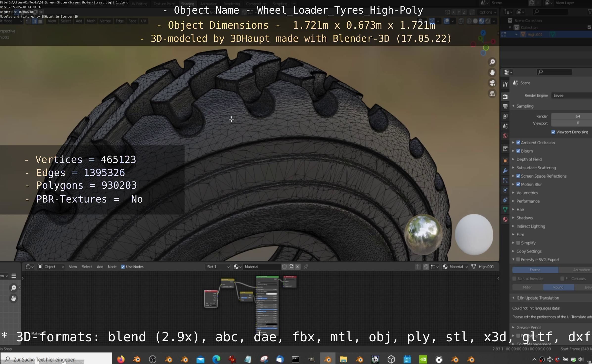Open the Collection properties tab icon
This screenshot has width=592, height=364.
tap(505, 149)
